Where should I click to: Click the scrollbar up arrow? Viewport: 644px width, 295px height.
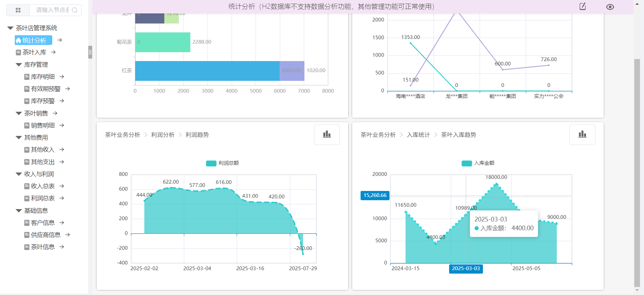tap(637, 4)
